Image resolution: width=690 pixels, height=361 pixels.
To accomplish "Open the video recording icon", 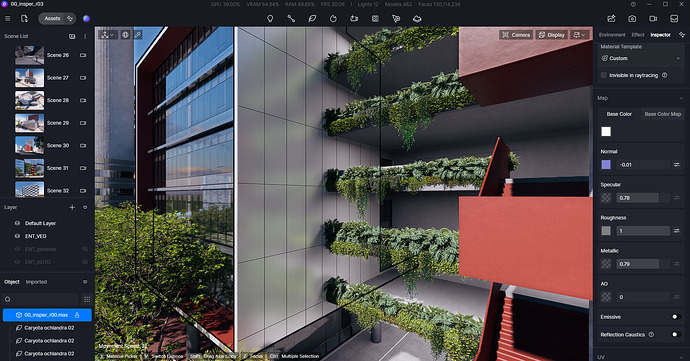I will tap(653, 18).
